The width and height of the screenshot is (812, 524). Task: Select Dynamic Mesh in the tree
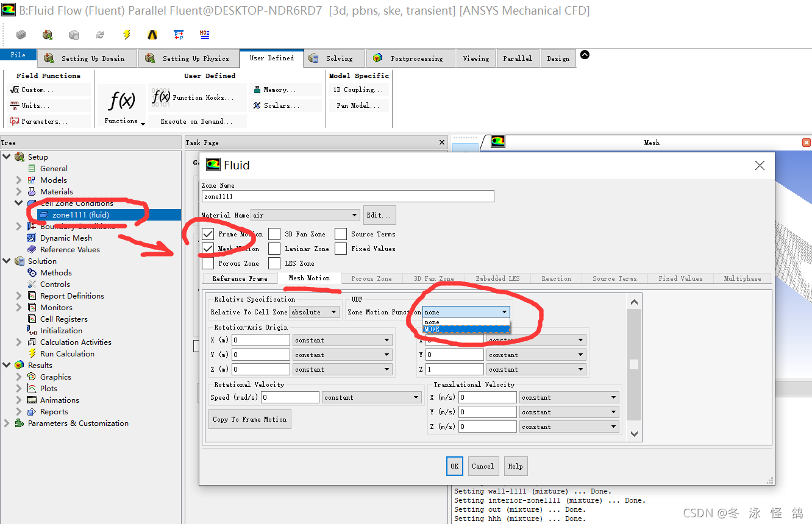(66, 238)
